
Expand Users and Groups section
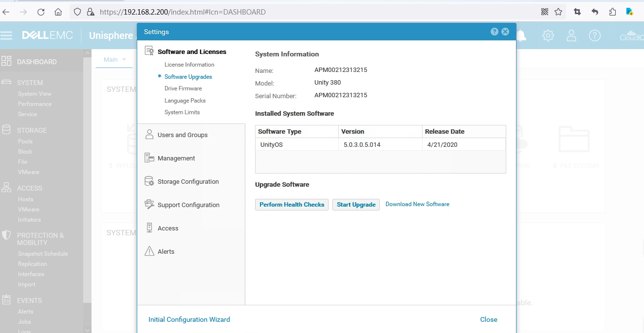183,135
